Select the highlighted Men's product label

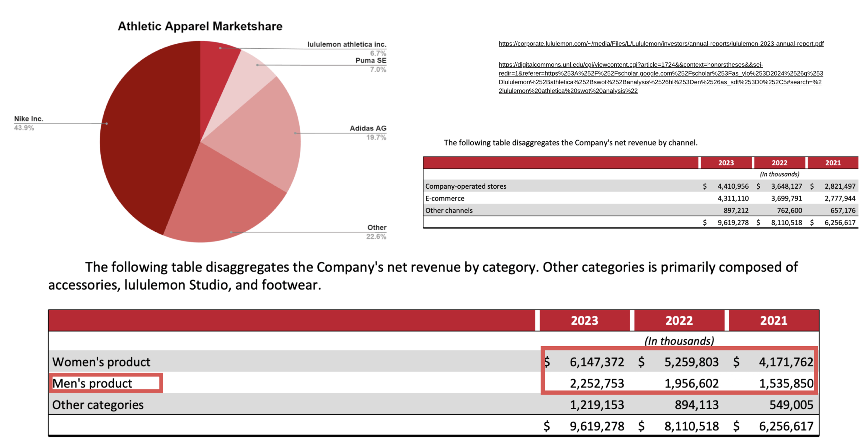click(x=92, y=383)
